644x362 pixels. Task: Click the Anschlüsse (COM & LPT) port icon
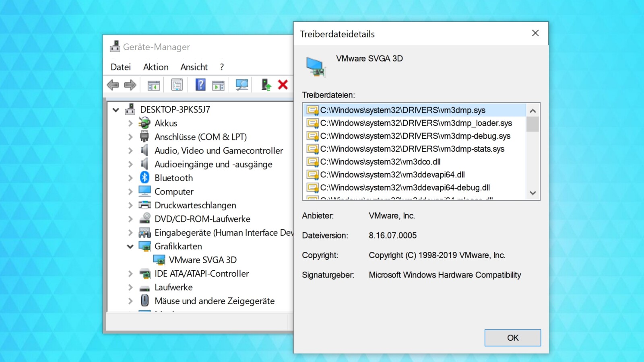(x=144, y=137)
